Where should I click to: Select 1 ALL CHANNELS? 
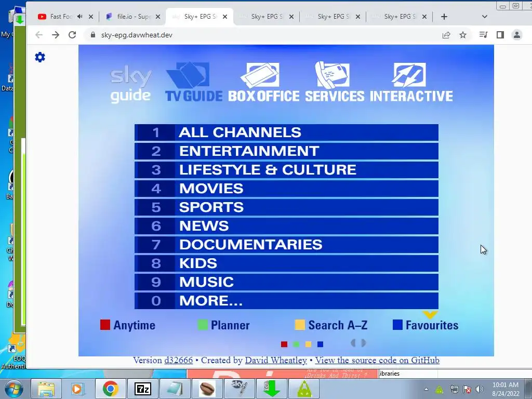(286, 132)
